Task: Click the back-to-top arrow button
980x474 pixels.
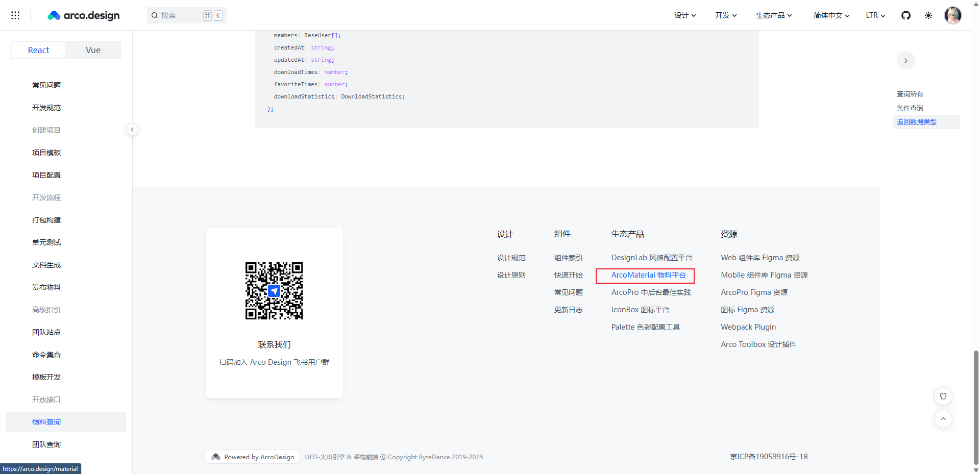Action: [943, 419]
